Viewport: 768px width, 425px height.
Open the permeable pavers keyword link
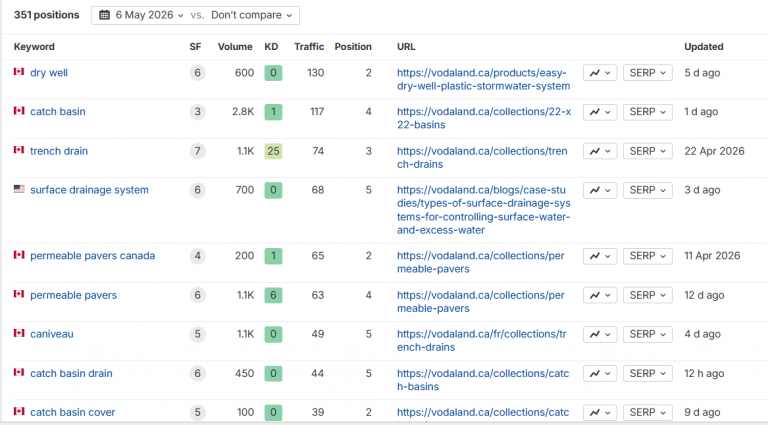click(x=73, y=295)
